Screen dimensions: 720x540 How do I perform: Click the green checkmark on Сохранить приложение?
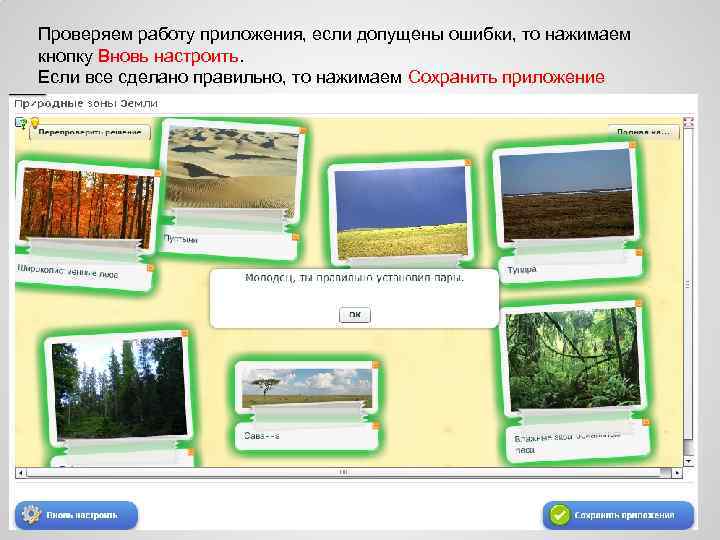tap(560, 515)
